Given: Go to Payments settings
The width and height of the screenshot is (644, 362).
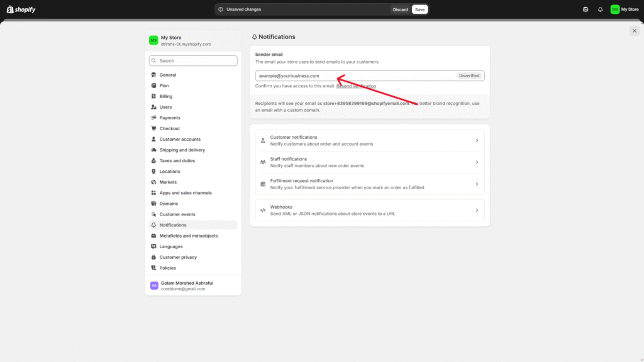Looking at the screenshot, I should [x=170, y=118].
